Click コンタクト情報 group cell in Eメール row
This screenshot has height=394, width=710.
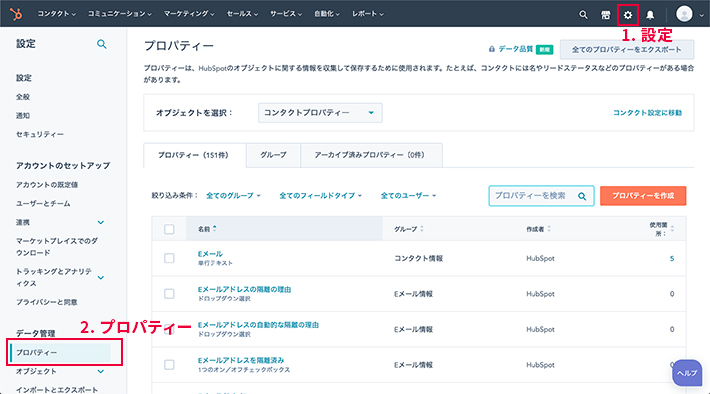(x=418, y=258)
